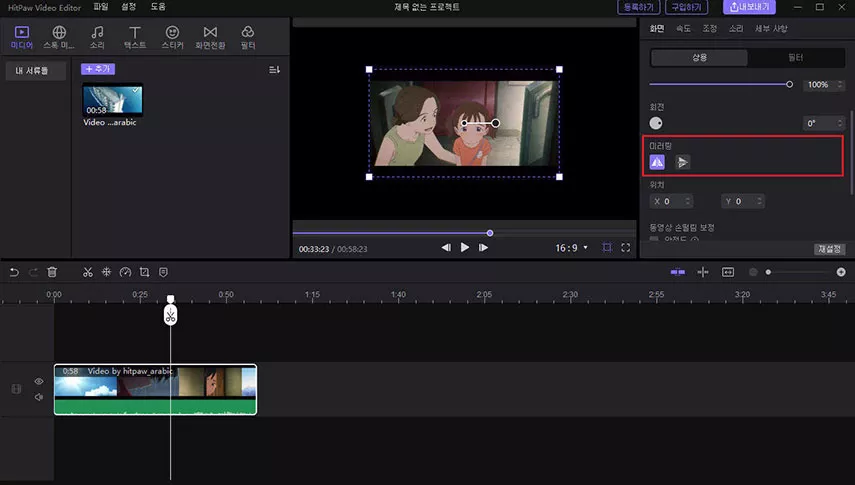This screenshot has height=485, width=855.
Task: Split clip with scissors toolbar icon
Action: pyautogui.click(x=87, y=272)
